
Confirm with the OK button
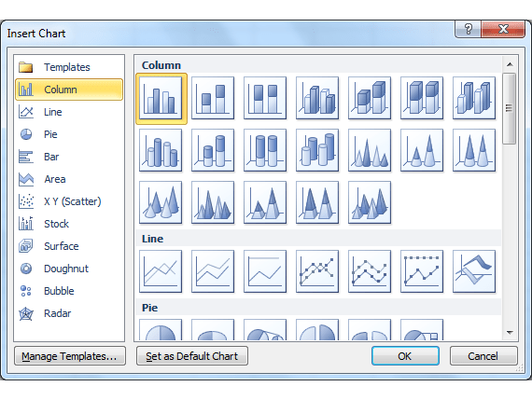(x=405, y=356)
